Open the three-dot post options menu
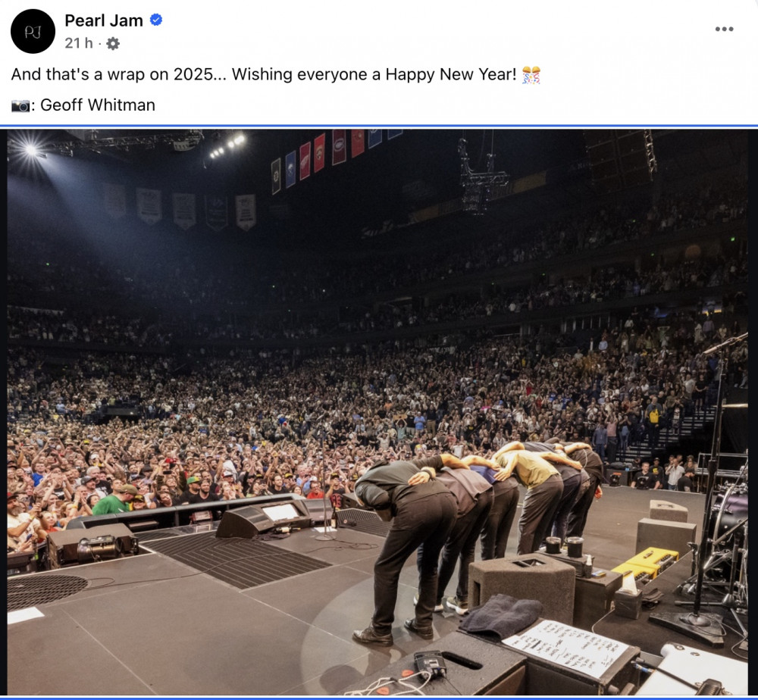 point(724,29)
